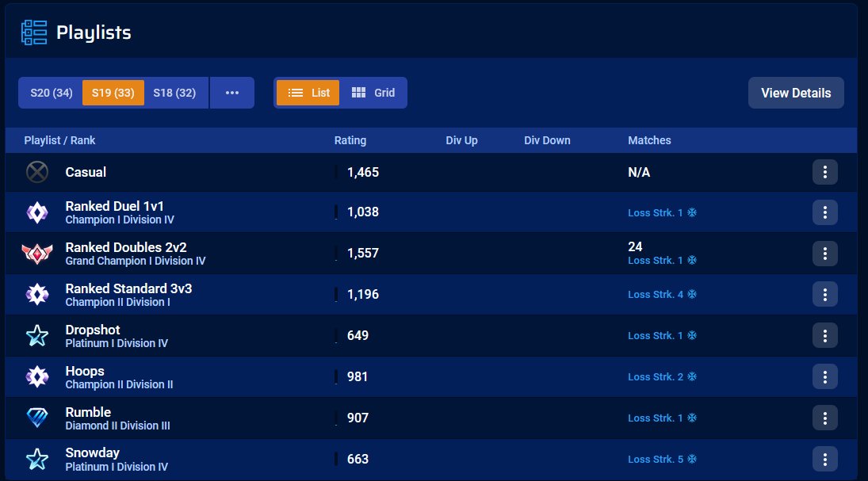This screenshot has height=481, width=868.
Task: Click the Diamond II Division III label
Action: click(x=118, y=426)
